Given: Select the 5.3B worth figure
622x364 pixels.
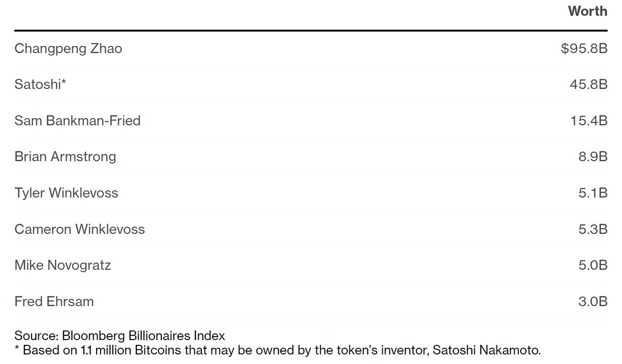Looking at the screenshot, I should tap(592, 230).
